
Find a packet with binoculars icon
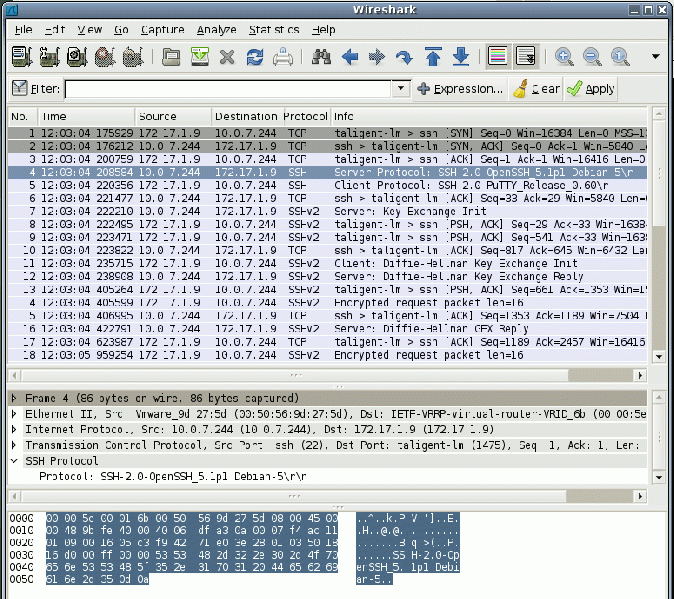tap(322, 57)
